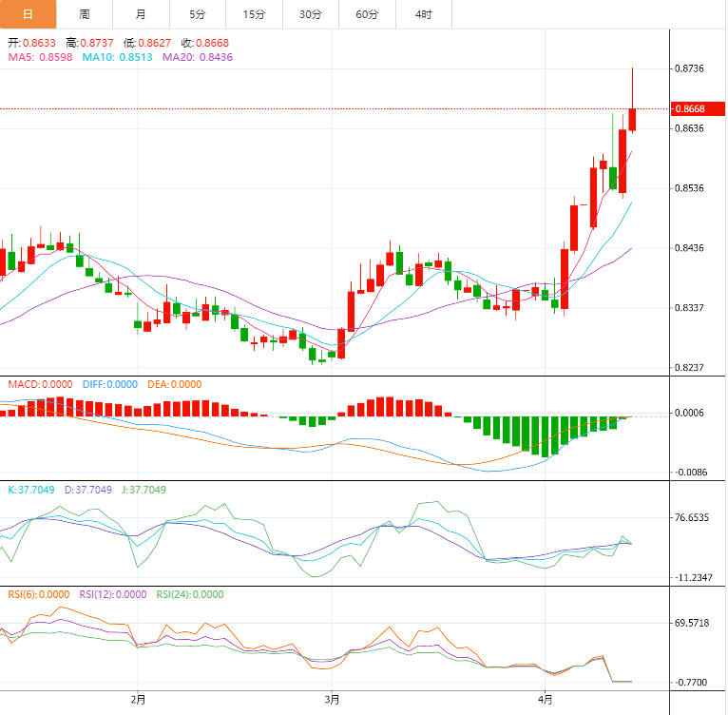Click the MACD indicator label

(x=38, y=384)
